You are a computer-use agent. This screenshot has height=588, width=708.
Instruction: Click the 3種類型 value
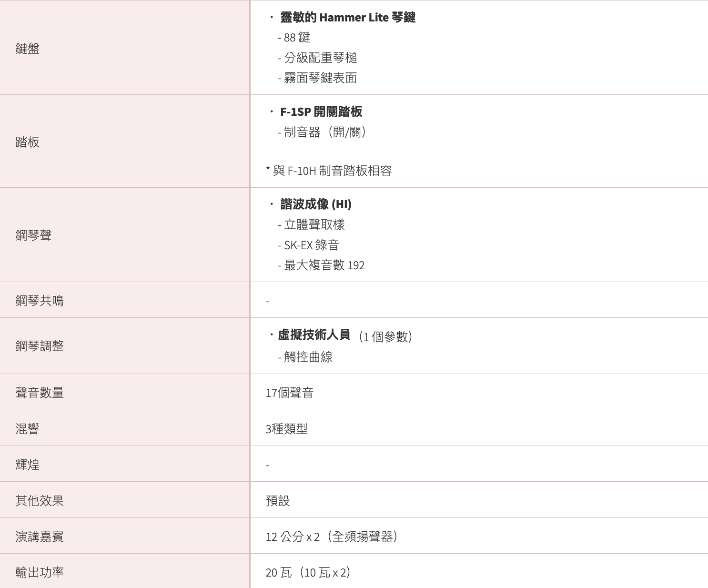pos(287,429)
